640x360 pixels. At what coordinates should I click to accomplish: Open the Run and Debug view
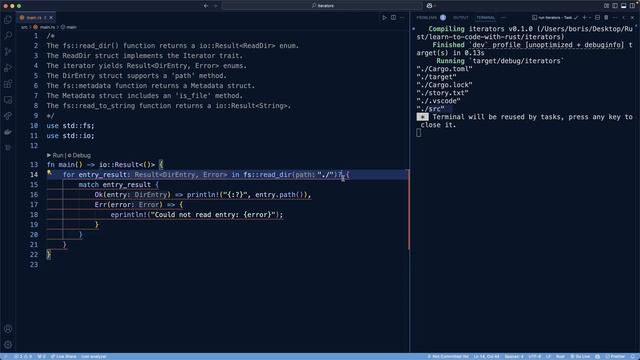tap(8, 68)
